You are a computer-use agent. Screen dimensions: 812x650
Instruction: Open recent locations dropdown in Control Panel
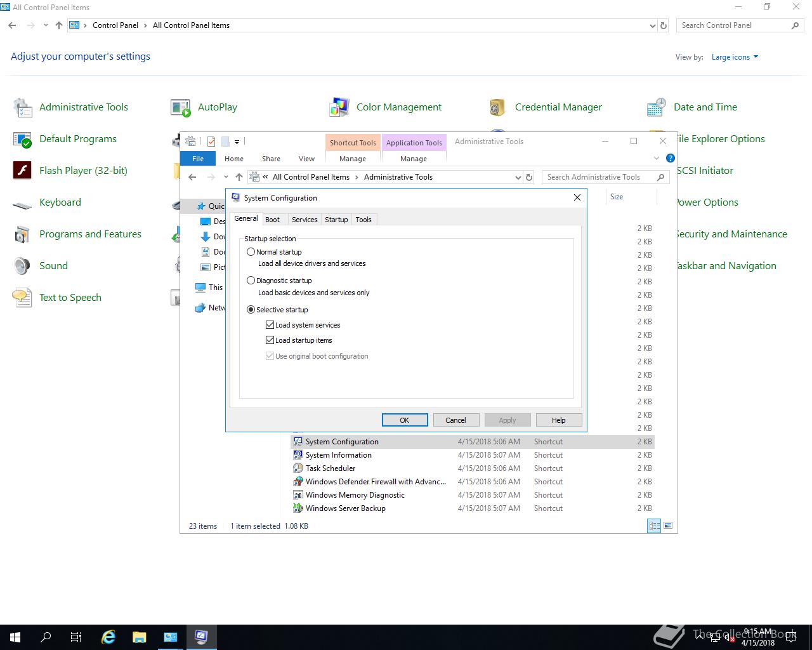(x=46, y=25)
